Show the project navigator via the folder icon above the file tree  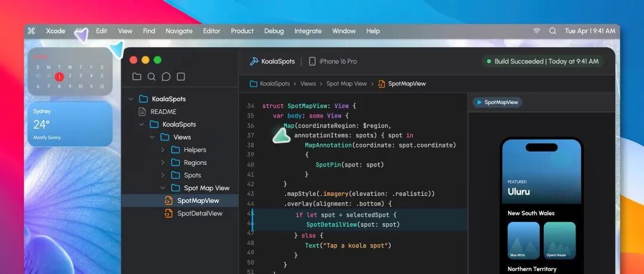pos(137,76)
